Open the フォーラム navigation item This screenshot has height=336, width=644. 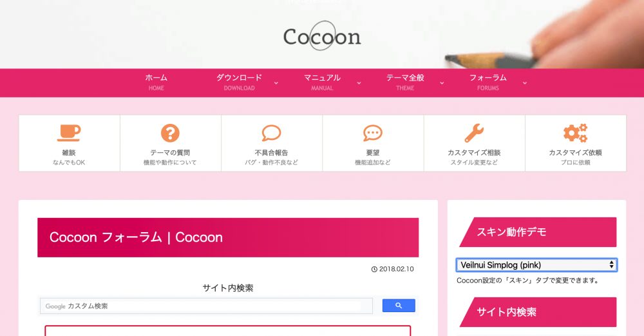point(488,83)
